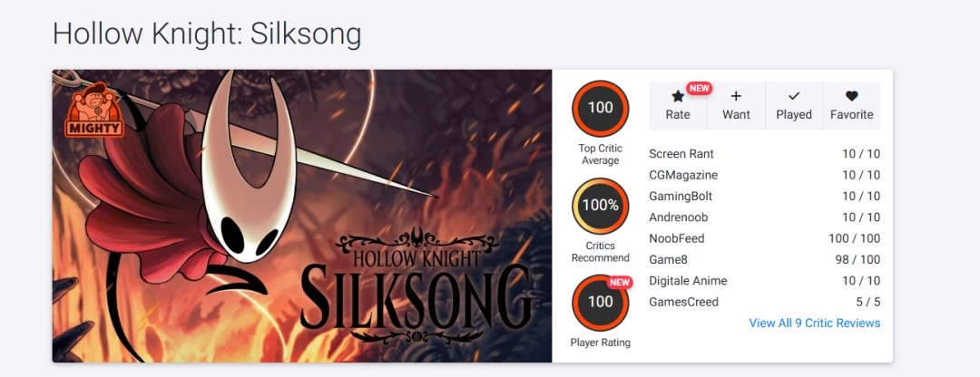Image resolution: width=980 pixels, height=377 pixels.
Task: Click the Mighty badge icon on artwork
Action: (94, 112)
